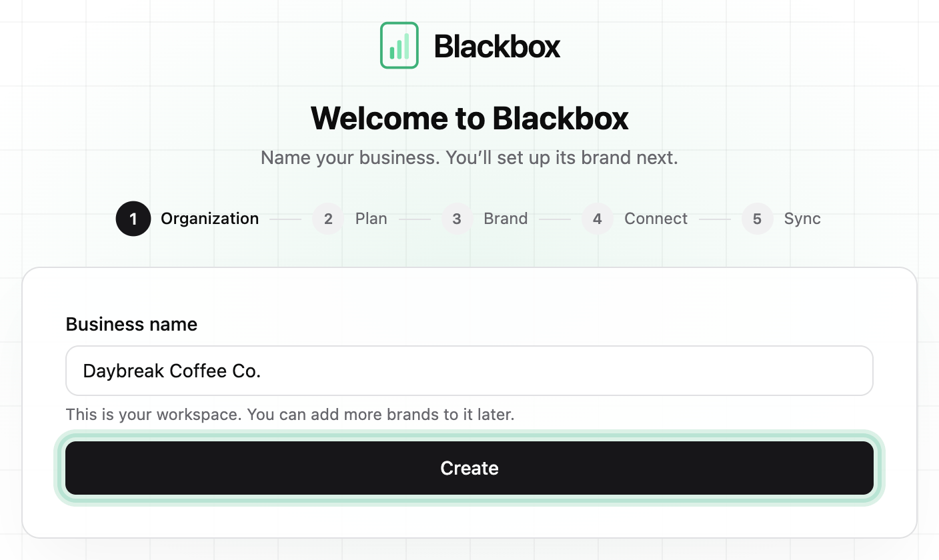Image resolution: width=939 pixels, height=560 pixels.
Task: Click the Create button
Action: tap(469, 468)
